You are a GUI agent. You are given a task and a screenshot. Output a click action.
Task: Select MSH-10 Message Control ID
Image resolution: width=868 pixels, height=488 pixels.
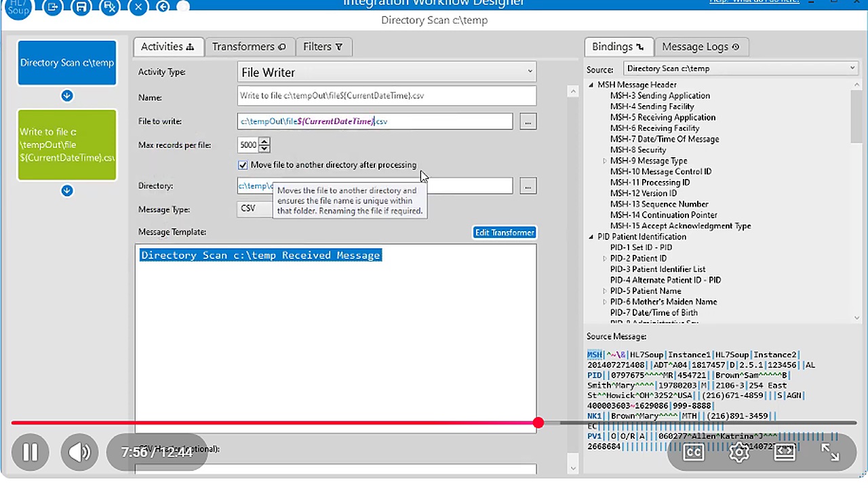pyautogui.click(x=660, y=171)
